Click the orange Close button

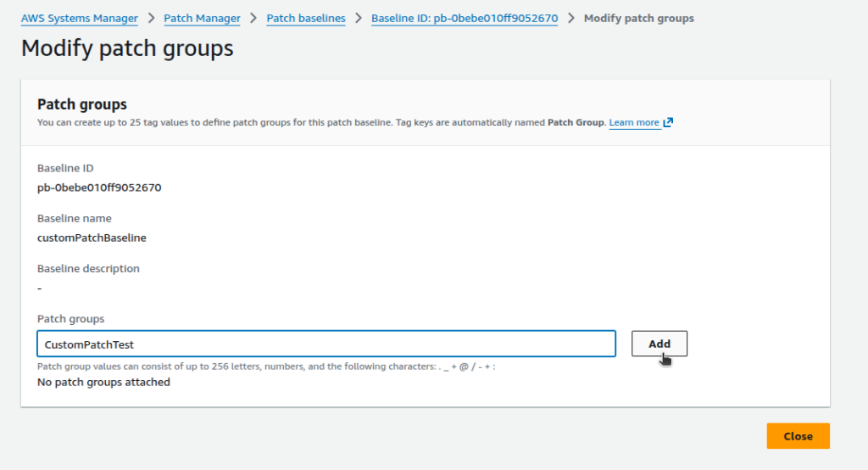point(798,436)
